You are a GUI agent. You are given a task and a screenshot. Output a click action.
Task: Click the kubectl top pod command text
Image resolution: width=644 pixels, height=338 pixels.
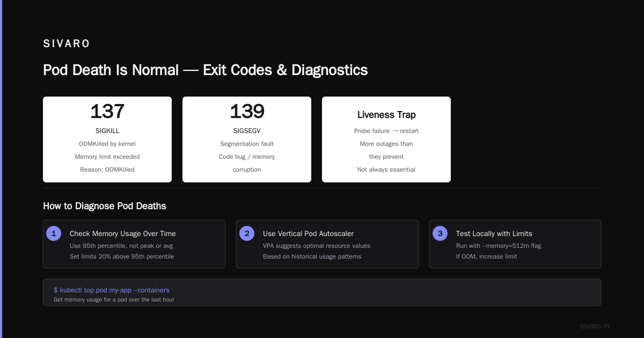tap(112, 290)
